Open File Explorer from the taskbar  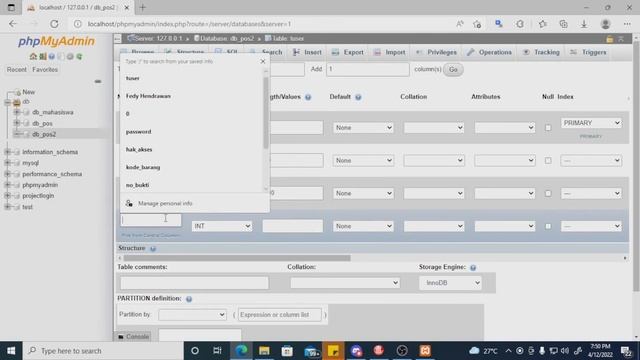pos(264,351)
